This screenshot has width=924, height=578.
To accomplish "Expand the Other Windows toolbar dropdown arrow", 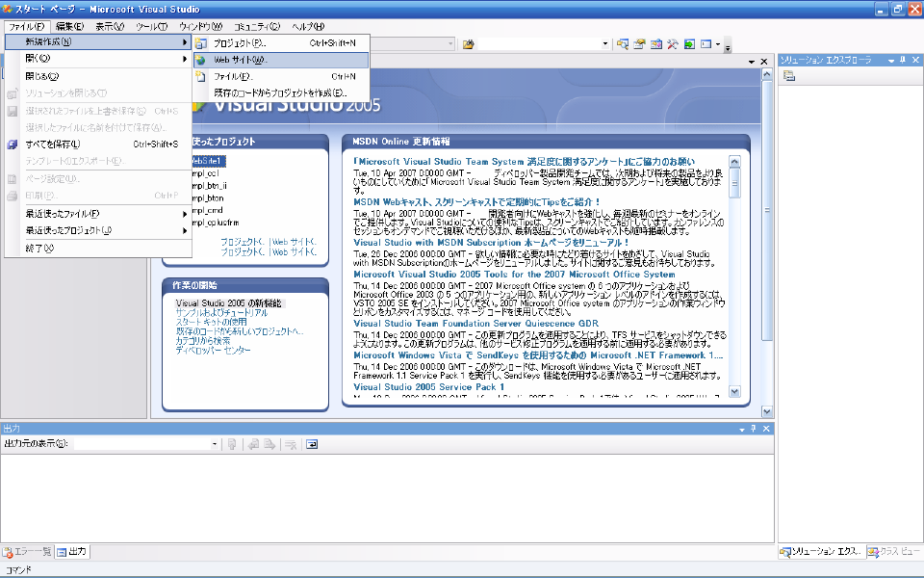I will [x=718, y=44].
